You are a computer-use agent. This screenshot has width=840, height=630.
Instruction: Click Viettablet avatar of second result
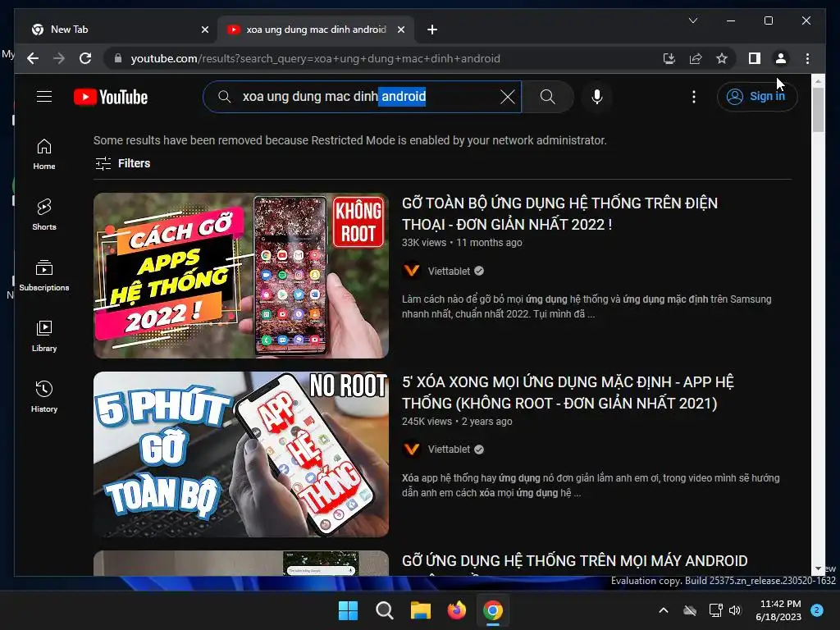pos(412,449)
